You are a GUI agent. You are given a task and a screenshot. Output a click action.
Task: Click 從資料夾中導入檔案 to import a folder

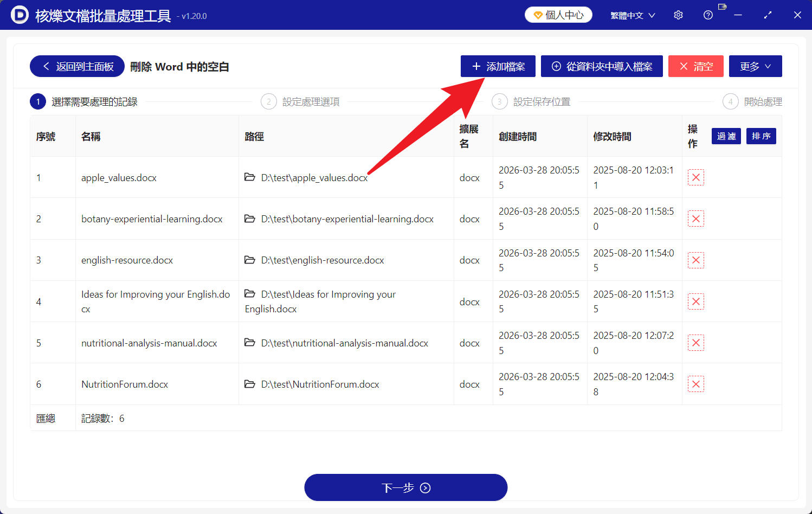click(x=602, y=66)
